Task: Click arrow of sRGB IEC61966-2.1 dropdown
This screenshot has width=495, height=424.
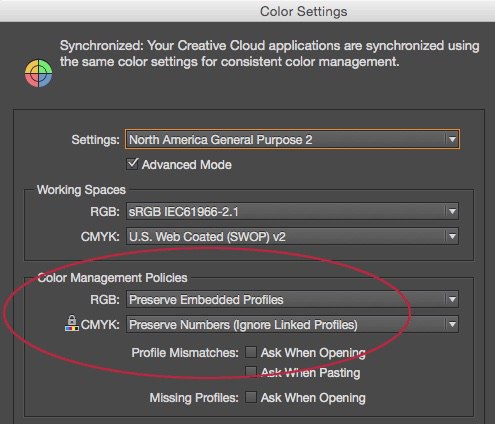Action: pyautogui.click(x=452, y=211)
